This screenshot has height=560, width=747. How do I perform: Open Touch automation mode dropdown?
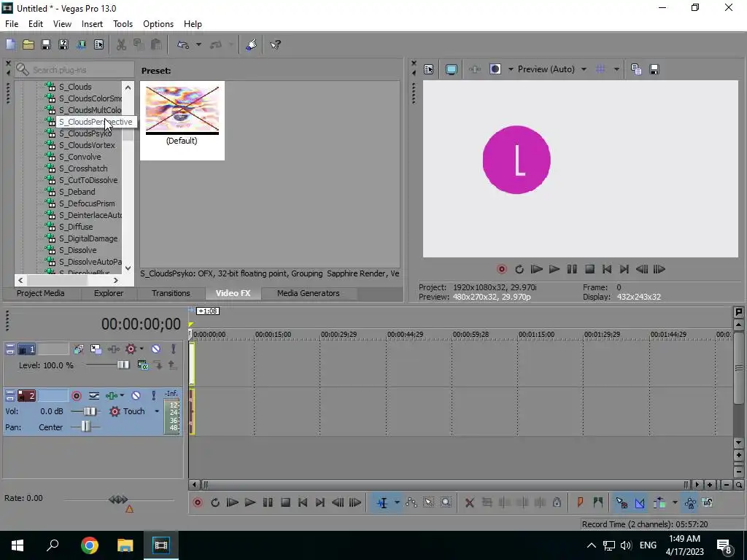point(157,411)
